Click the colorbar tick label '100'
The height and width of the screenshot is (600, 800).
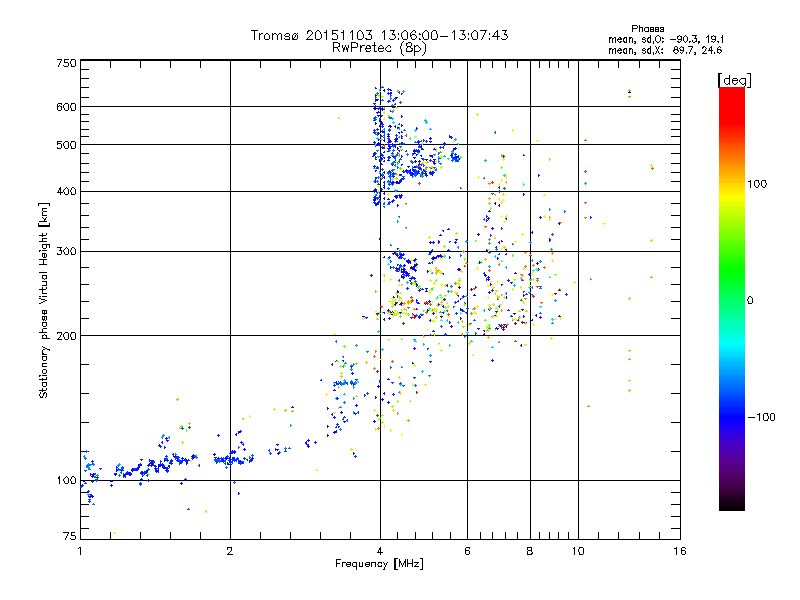click(x=757, y=184)
